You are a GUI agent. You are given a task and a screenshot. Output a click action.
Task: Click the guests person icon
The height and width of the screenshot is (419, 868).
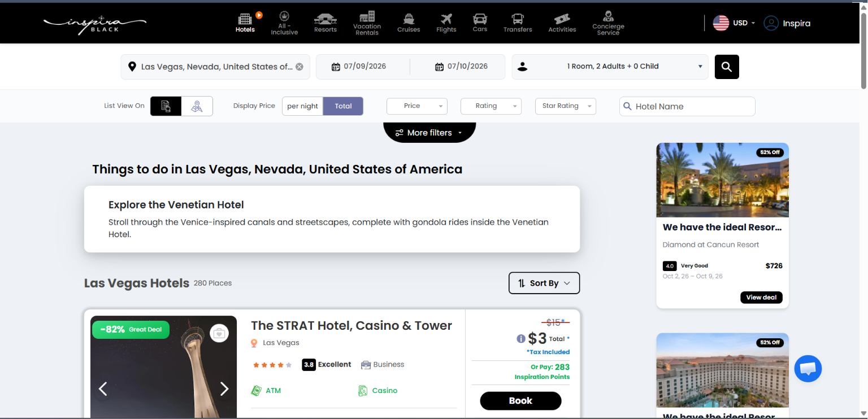pos(522,67)
